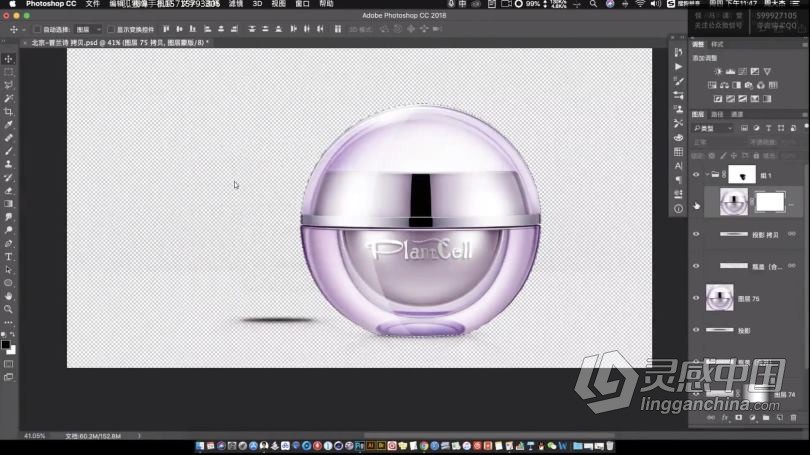Screen dimensions: 810x455
Task: Open the 3D menu
Action: 257,4
